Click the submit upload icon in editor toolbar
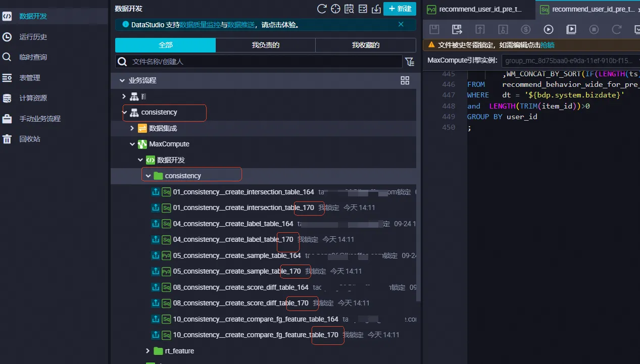Image resolution: width=640 pixels, height=364 pixels. coord(480,29)
